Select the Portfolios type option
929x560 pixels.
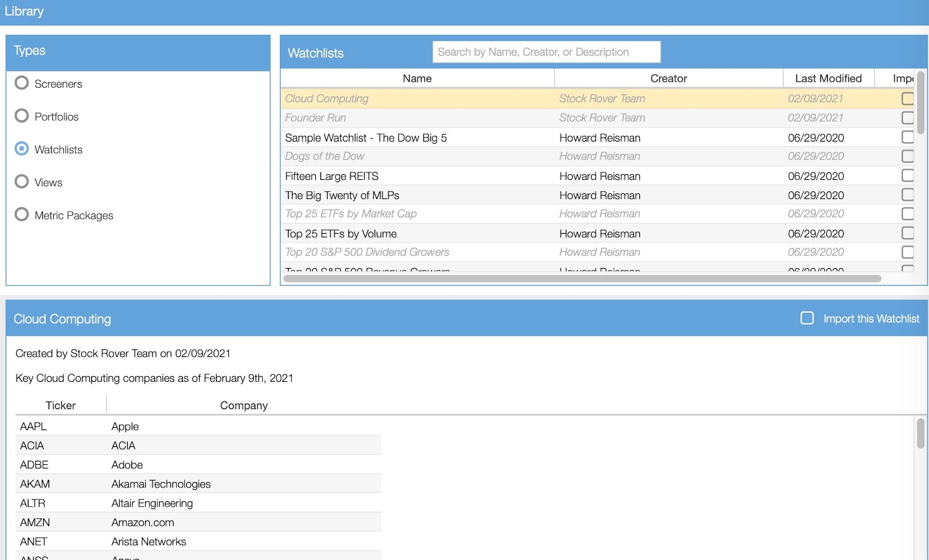[x=22, y=116]
